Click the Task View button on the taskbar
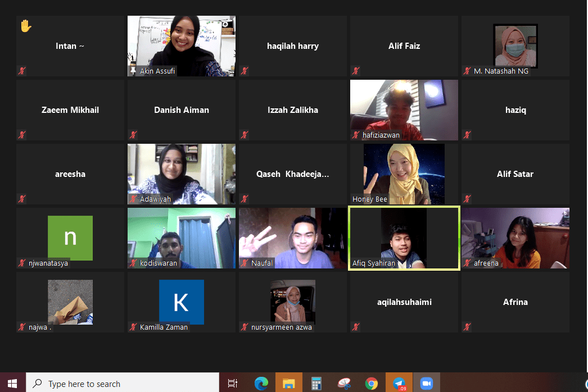588x392 pixels. pyautogui.click(x=232, y=384)
